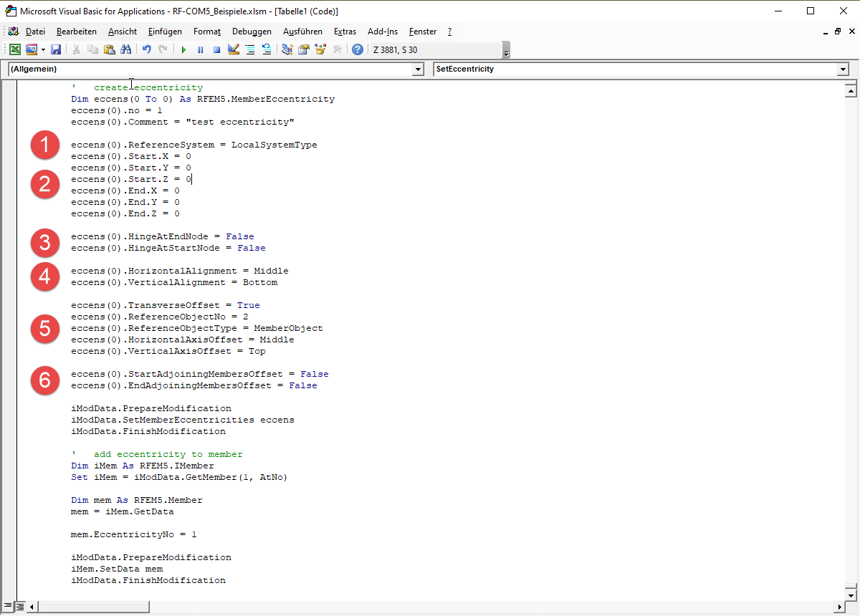Switch to Excel via the toolbar icon

tap(14, 49)
